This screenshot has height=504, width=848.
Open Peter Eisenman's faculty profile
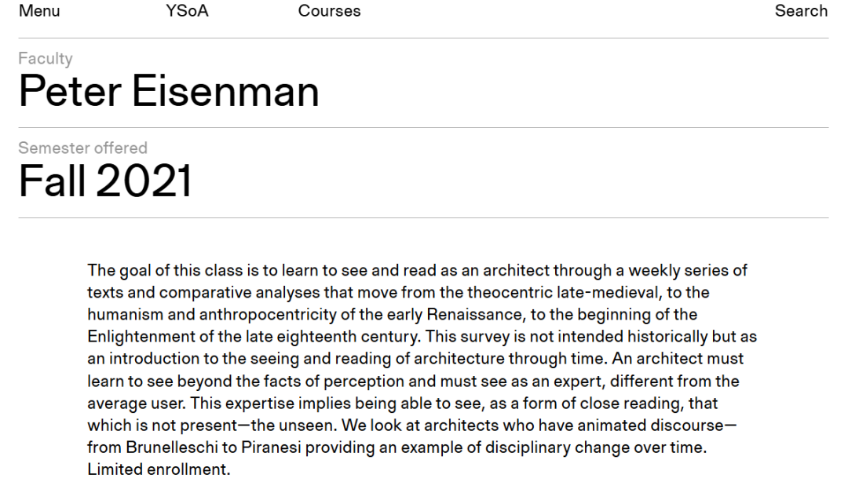[169, 91]
